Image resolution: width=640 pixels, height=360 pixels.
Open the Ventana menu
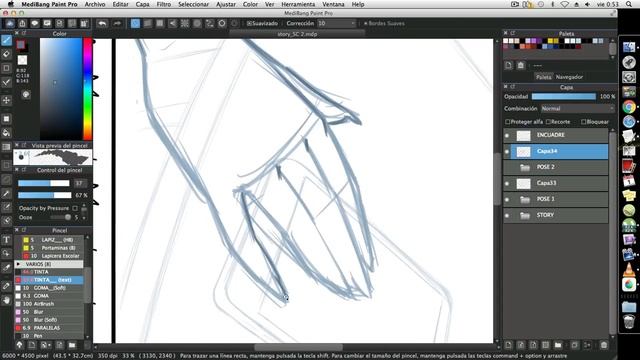coord(333,4)
